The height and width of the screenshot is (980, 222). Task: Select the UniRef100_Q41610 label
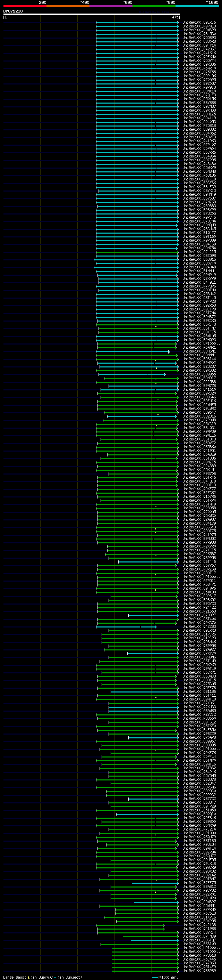tap(199, 390)
